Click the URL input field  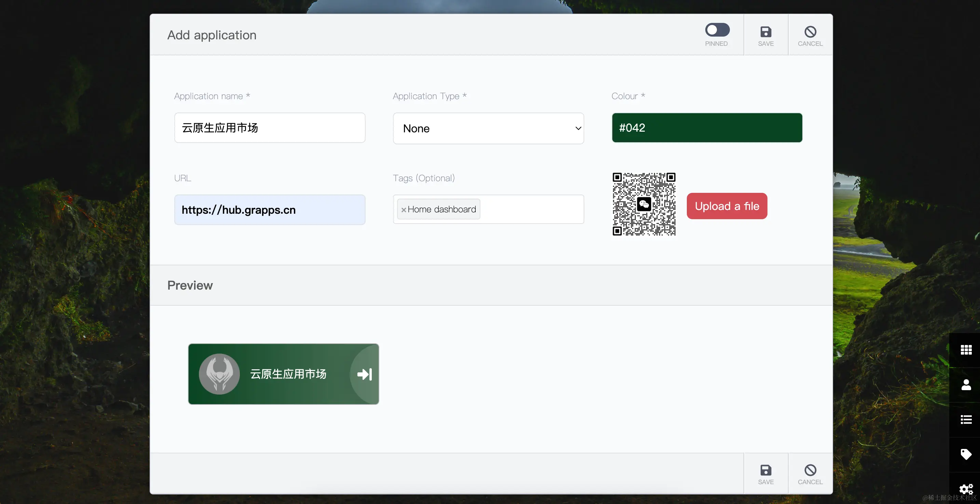270,210
